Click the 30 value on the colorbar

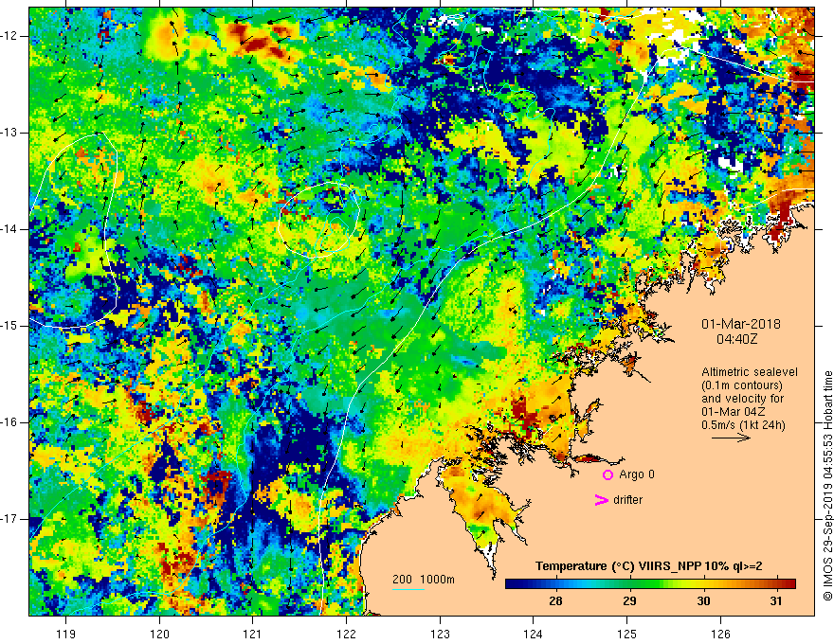click(703, 601)
